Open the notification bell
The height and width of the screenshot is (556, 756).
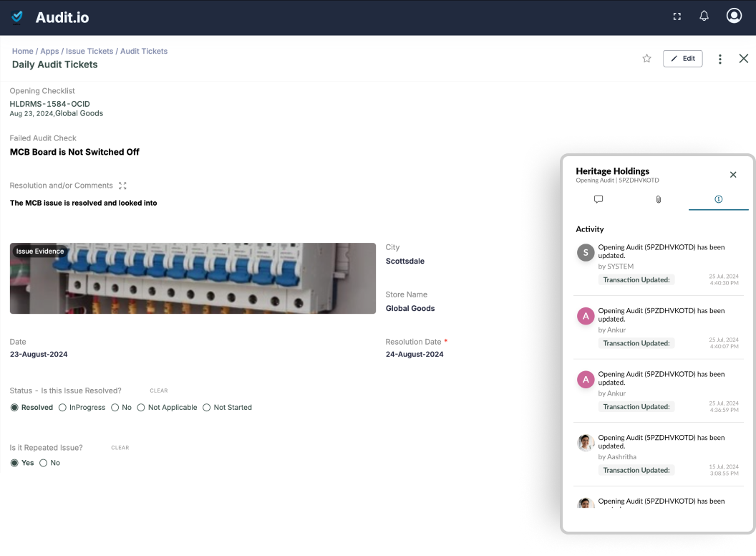click(x=704, y=15)
